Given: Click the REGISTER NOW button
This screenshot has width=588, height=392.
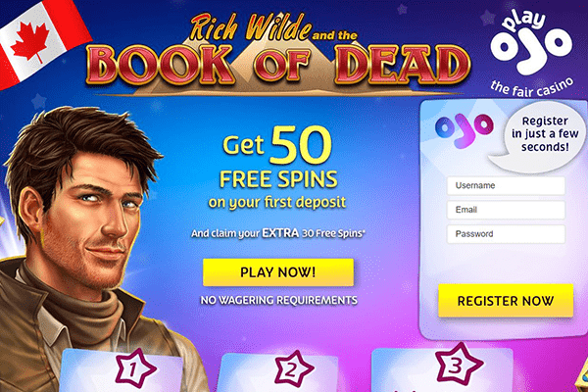Looking at the screenshot, I should [x=506, y=301].
